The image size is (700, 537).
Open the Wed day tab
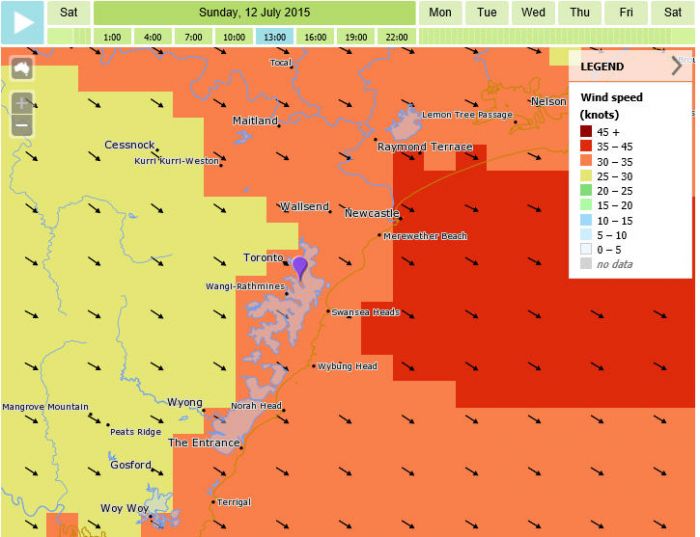click(533, 13)
